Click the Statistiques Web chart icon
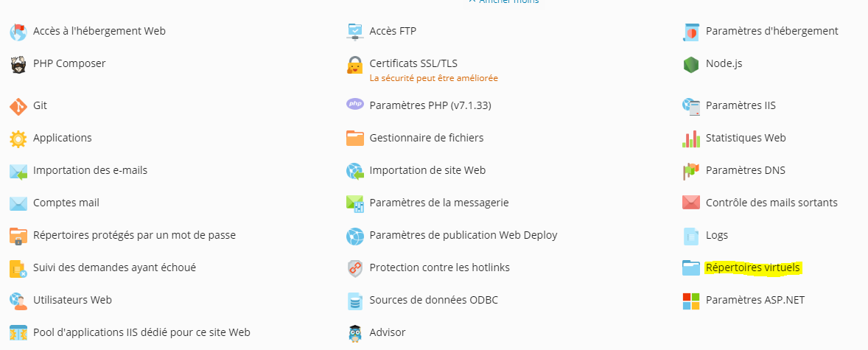The height and width of the screenshot is (350, 868). click(x=691, y=139)
